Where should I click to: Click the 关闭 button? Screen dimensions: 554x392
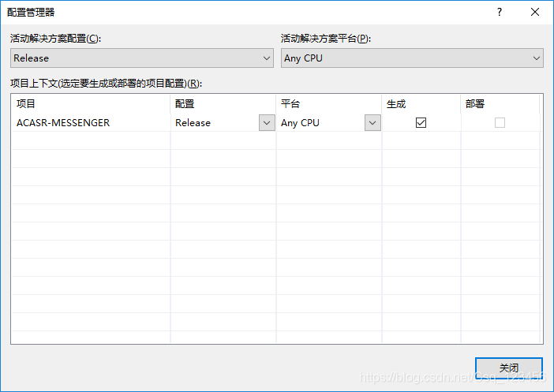[x=509, y=368]
